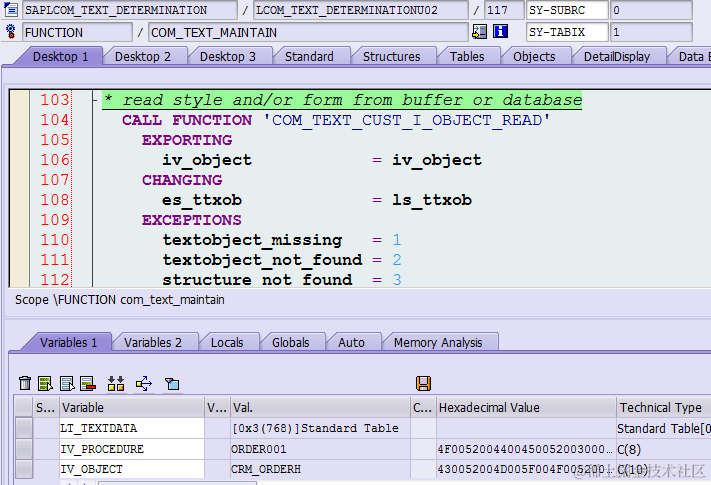Select the LT_TEXTDATA variable cell
The height and width of the screenshot is (485, 711).
(131, 428)
